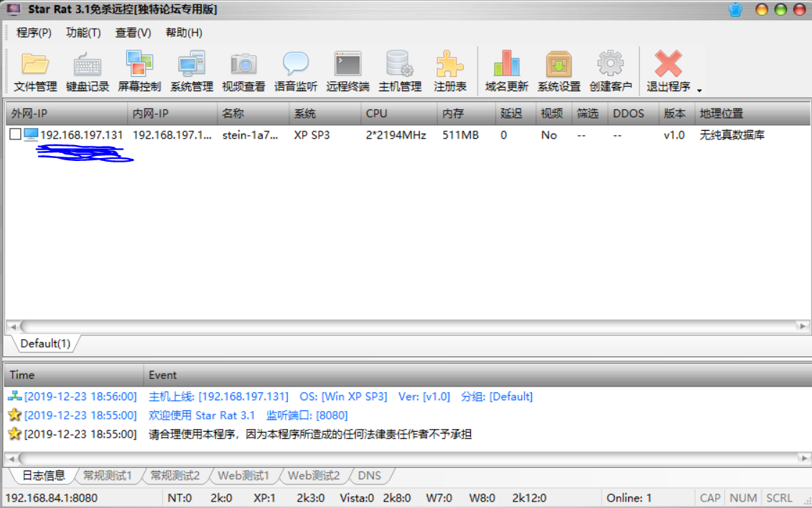This screenshot has height=508, width=812.
Task: Click the DDOS column header
Action: click(633, 114)
